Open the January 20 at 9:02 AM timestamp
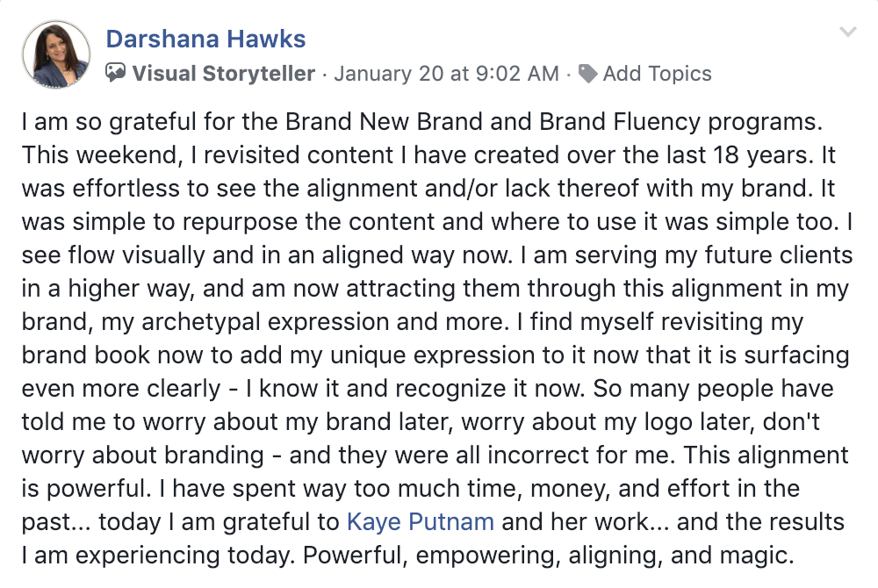878x588 pixels. click(446, 74)
